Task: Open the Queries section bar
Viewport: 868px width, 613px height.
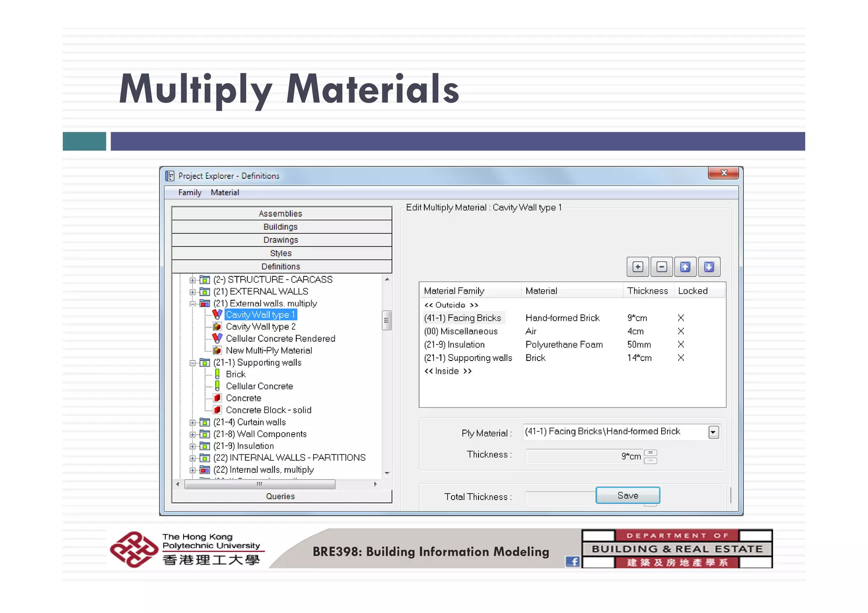Action: (x=281, y=496)
